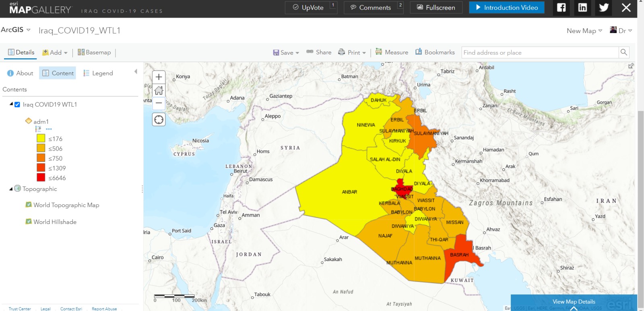
Task: Share on LinkedIn
Action: pyautogui.click(x=582, y=8)
